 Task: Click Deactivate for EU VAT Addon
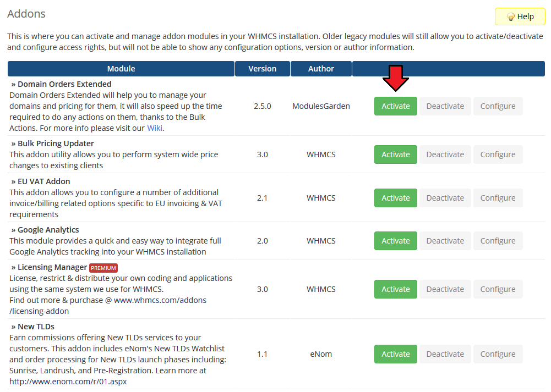(x=445, y=198)
